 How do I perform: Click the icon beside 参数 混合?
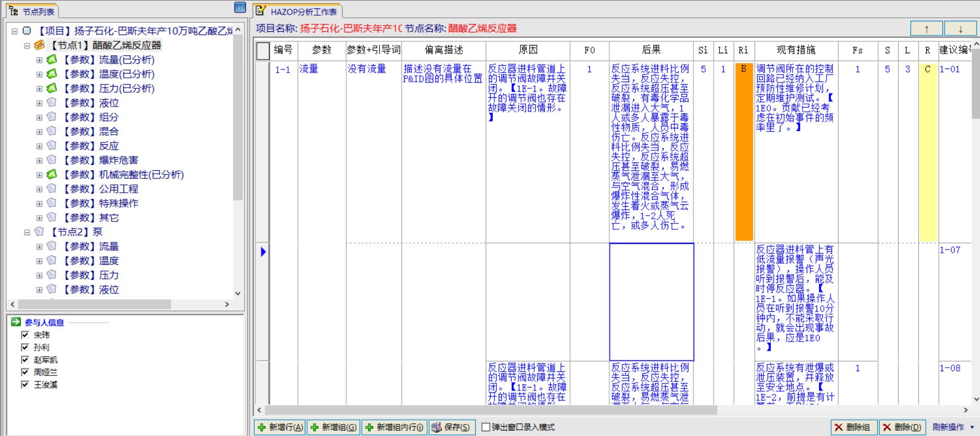52,132
